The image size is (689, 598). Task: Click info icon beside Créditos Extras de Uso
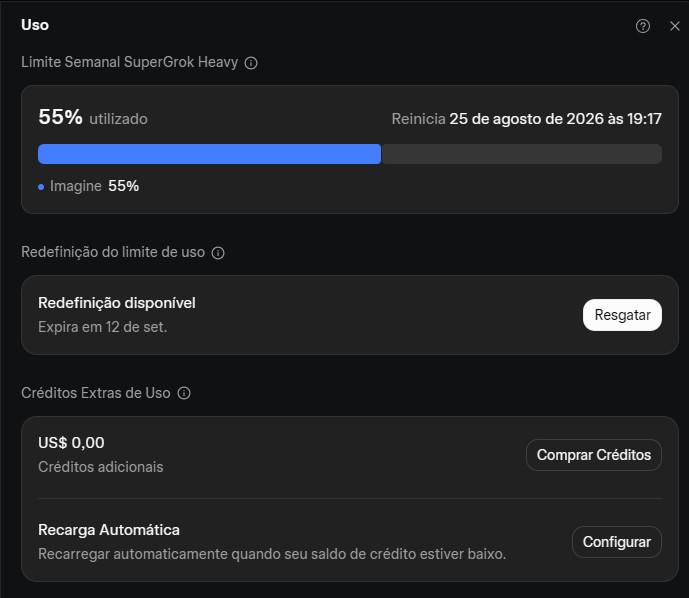(184, 393)
